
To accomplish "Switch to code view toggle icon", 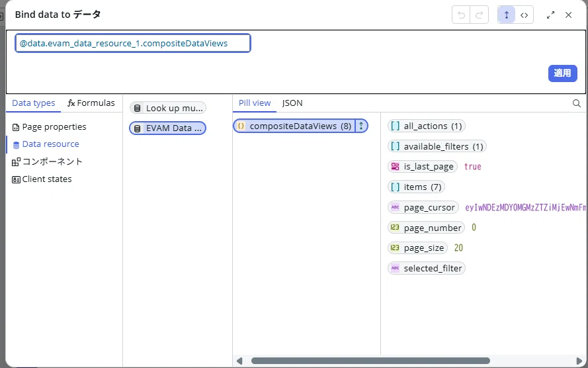I will tap(525, 15).
